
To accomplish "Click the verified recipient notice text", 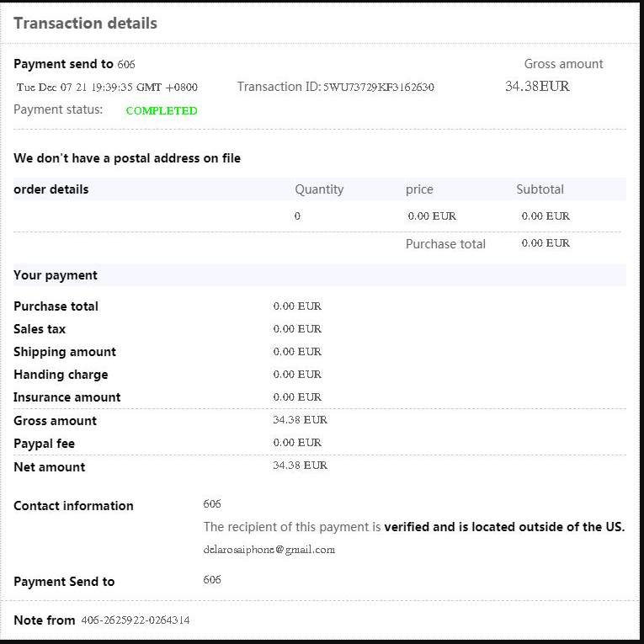I will (414, 527).
